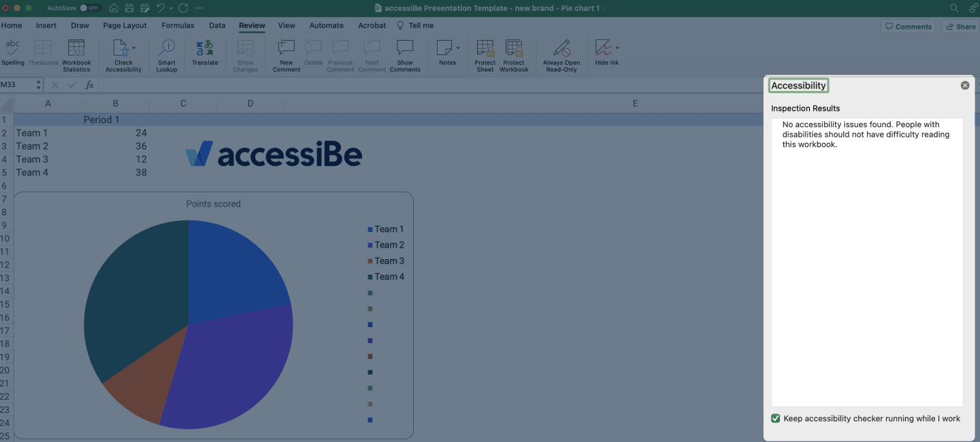Open the Hide Ink dropdown arrow
Viewport: 980px width, 442px height.
618,48
